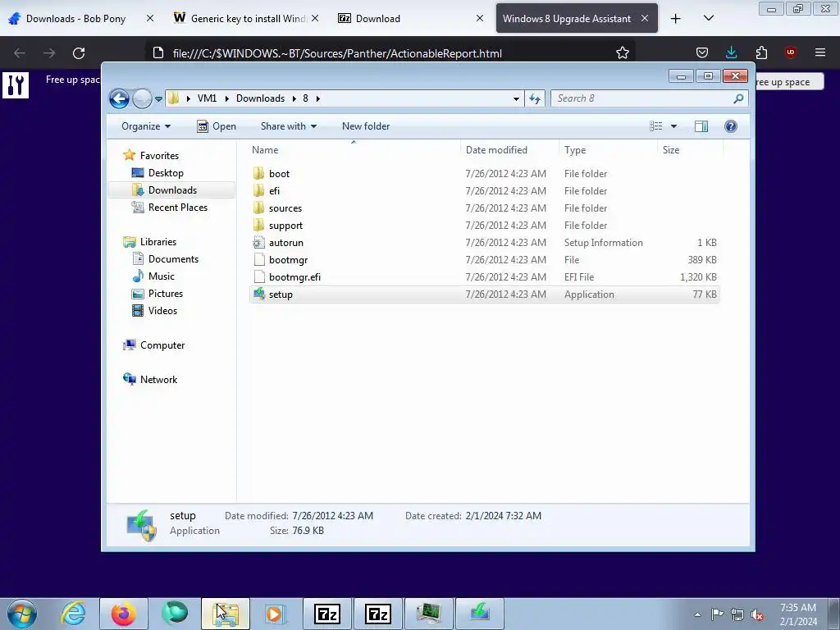Refresh the Explorer folder view

click(535, 98)
